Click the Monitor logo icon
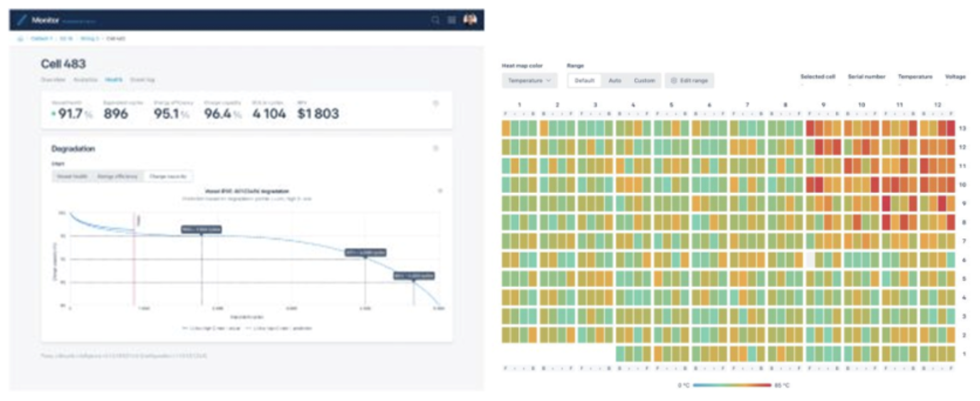The height and width of the screenshot is (401, 980). pos(23,20)
